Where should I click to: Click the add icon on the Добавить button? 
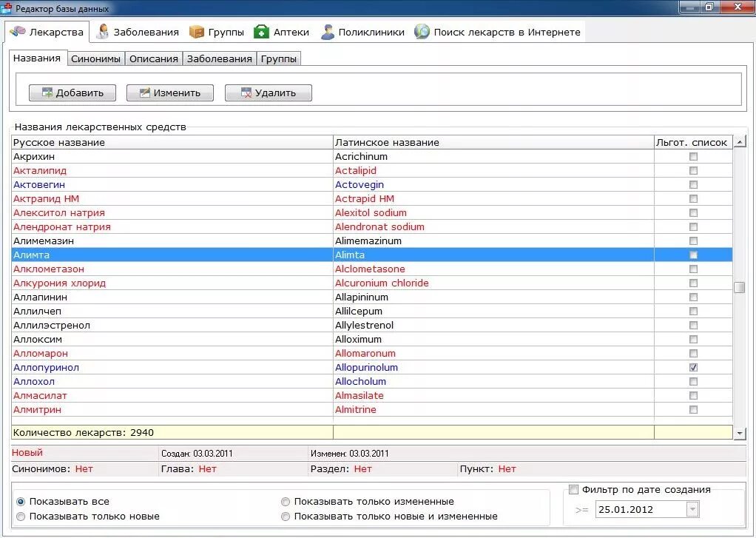tap(47, 93)
